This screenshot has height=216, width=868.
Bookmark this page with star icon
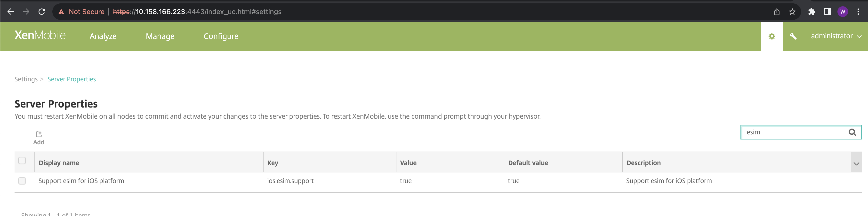pyautogui.click(x=792, y=12)
